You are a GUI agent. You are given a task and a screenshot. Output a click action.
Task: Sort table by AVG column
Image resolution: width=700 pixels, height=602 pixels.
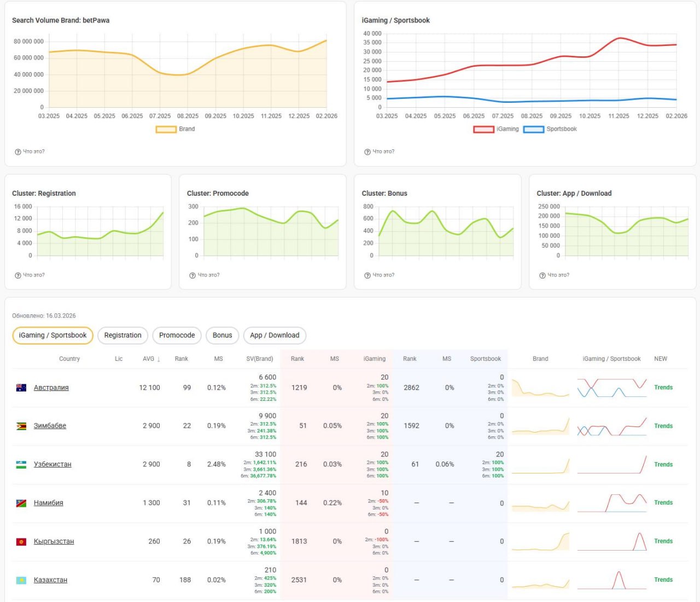[151, 359]
